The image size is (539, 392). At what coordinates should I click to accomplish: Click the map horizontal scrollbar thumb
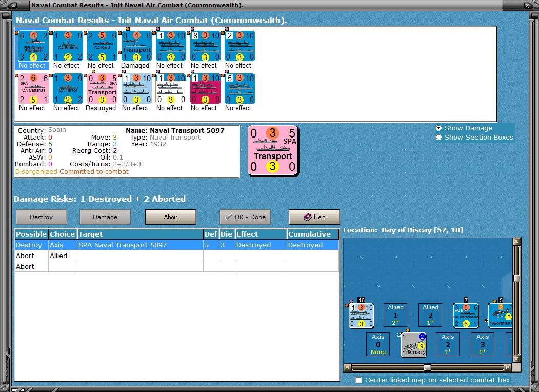pos(427,367)
